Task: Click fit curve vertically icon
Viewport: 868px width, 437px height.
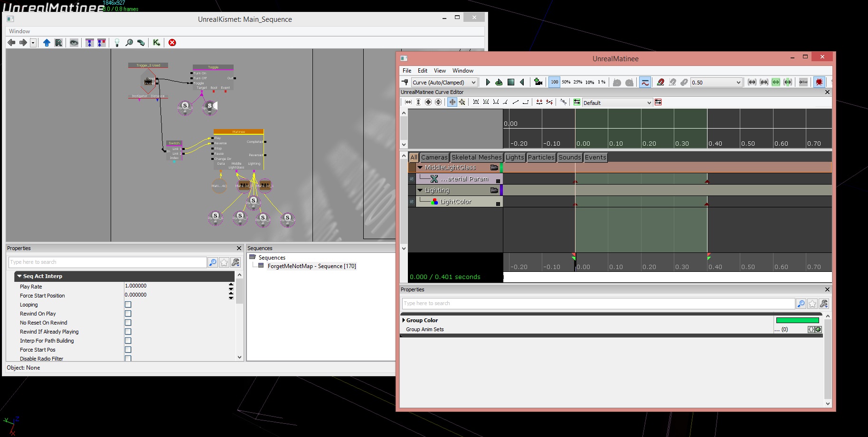Action: click(x=418, y=102)
